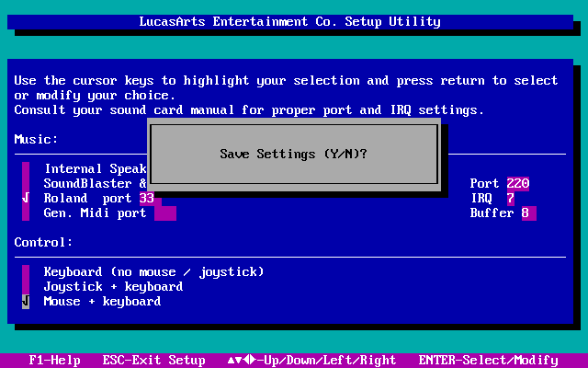This screenshot has width=588, height=368.
Task: Click the LucasArts Setup Utility title bar
Action: tap(289, 22)
